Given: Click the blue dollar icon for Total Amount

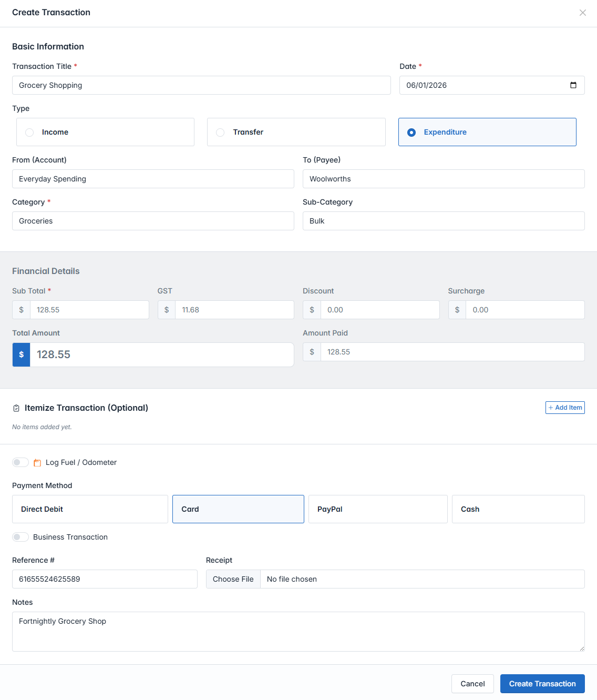Looking at the screenshot, I should (x=21, y=354).
